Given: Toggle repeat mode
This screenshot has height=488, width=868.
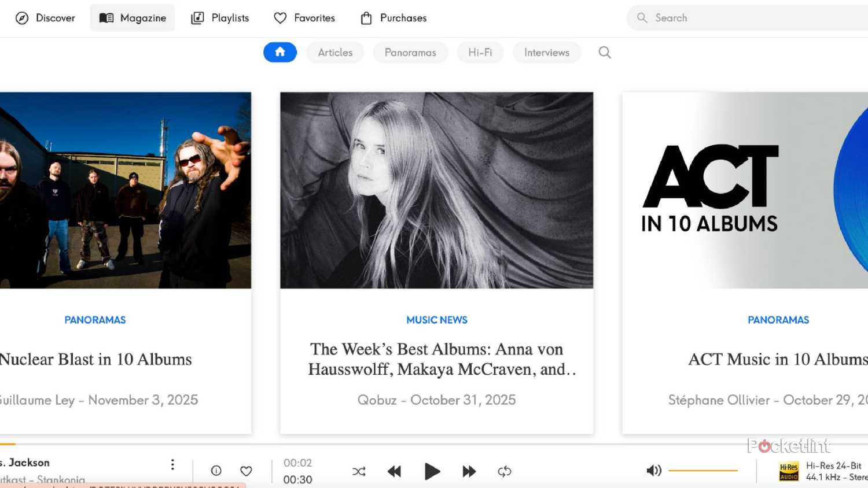Looking at the screenshot, I should [504, 471].
